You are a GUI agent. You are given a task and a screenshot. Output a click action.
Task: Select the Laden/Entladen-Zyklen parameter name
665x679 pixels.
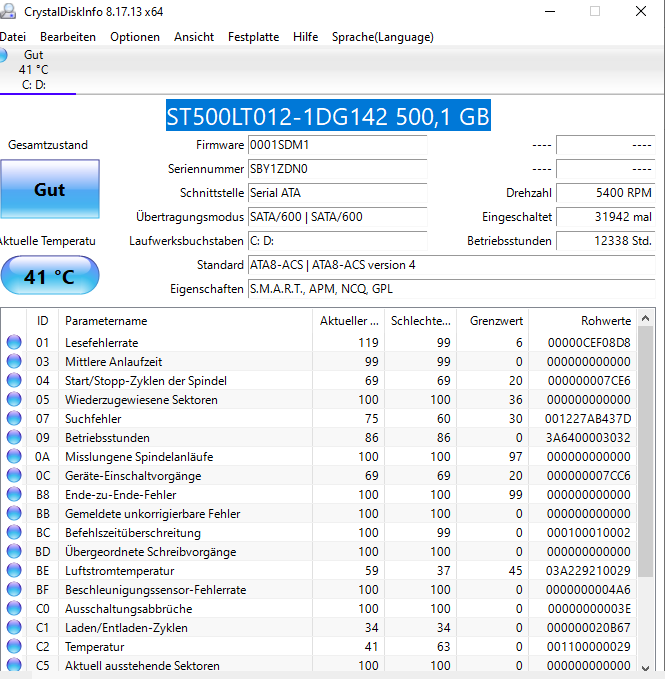point(126,628)
